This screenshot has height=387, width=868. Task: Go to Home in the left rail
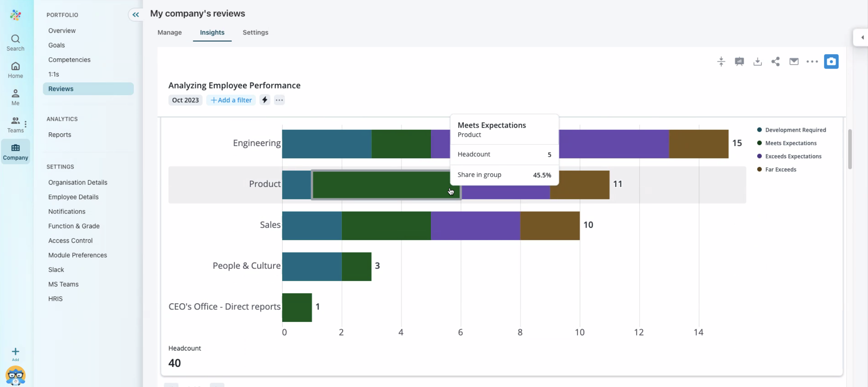coord(16,70)
